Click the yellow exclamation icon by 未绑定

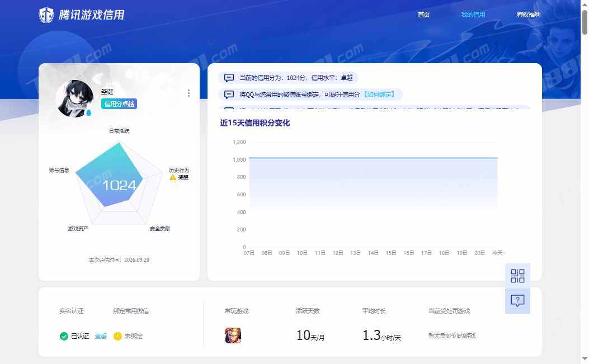[117, 336]
